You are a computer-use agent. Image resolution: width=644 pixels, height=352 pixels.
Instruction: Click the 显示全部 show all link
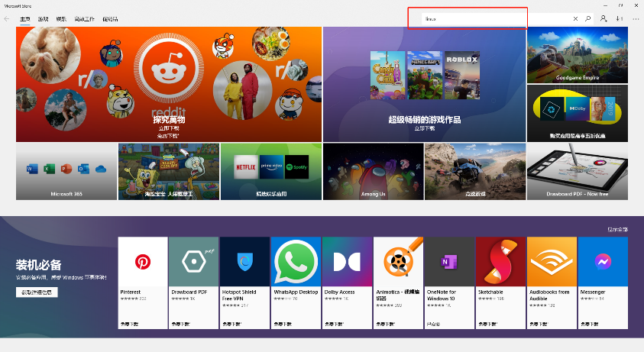point(618,230)
